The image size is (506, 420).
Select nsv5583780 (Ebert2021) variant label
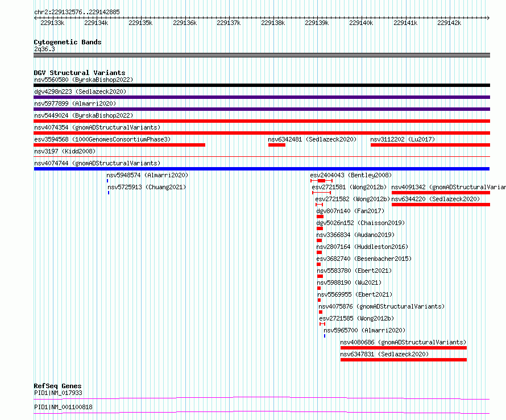(x=354, y=271)
